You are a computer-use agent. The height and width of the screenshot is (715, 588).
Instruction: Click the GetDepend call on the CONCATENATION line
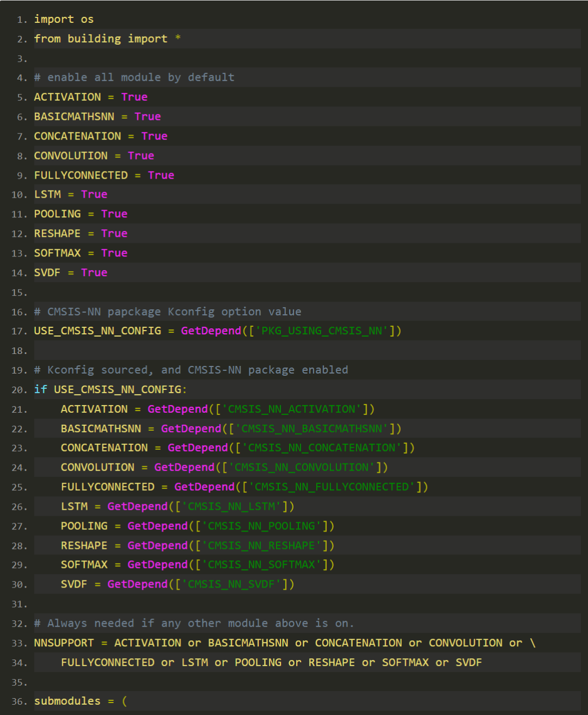[x=198, y=448]
